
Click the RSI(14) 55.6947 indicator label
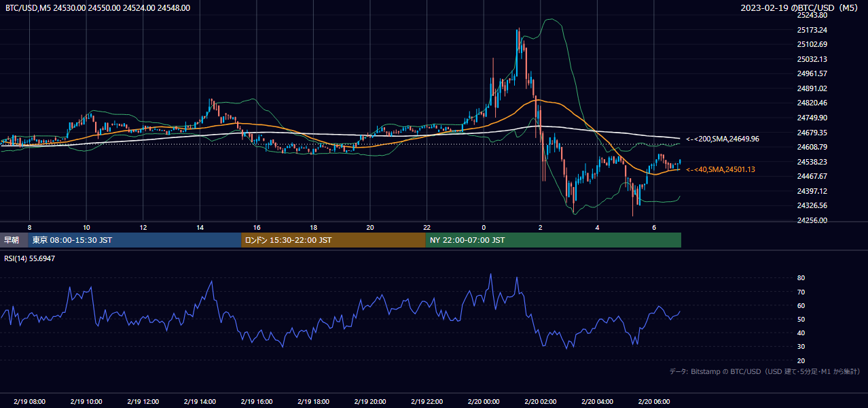30,258
